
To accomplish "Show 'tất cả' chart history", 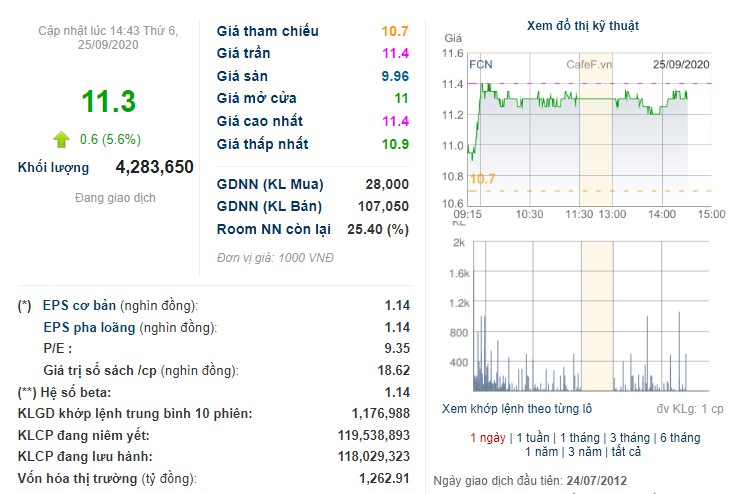I will coord(630,452).
